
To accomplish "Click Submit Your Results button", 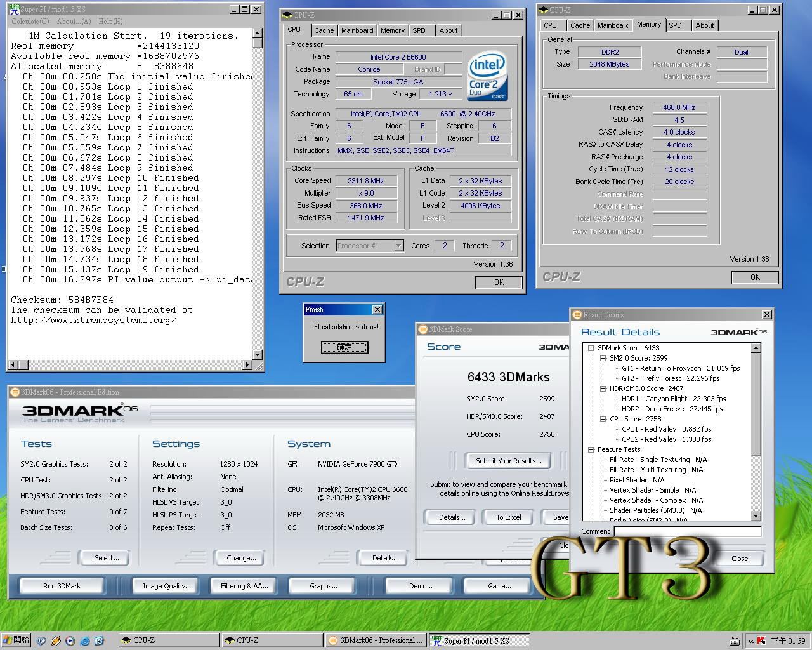I will tap(509, 461).
